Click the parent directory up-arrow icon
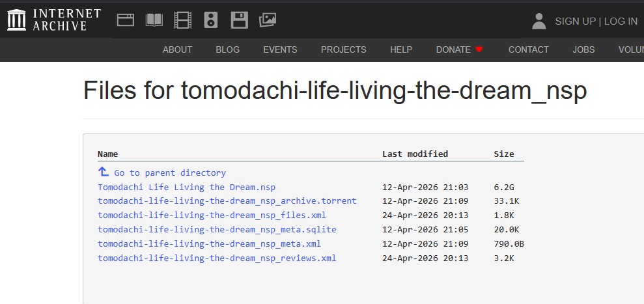This screenshot has width=644, height=304. 103,171
